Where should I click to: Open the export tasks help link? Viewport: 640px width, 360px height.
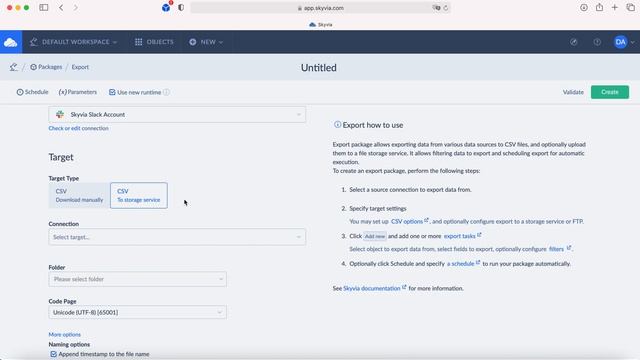tap(462, 236)
